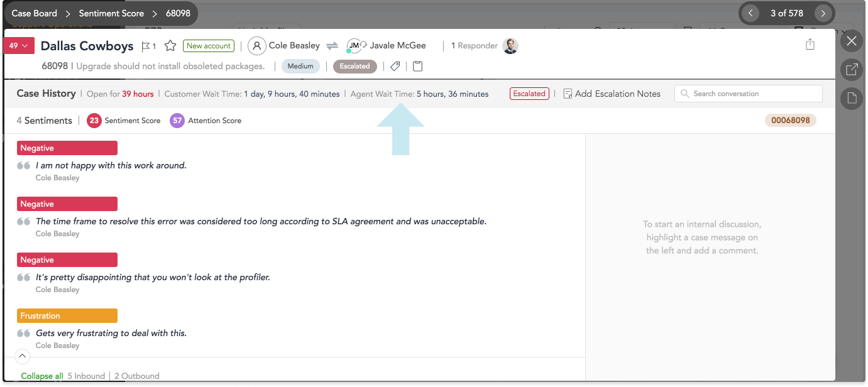This screenshot has width=868, height=387.
Task: Click the quote mark icon beside 'Gets very frustrating'
Action: 24,334
